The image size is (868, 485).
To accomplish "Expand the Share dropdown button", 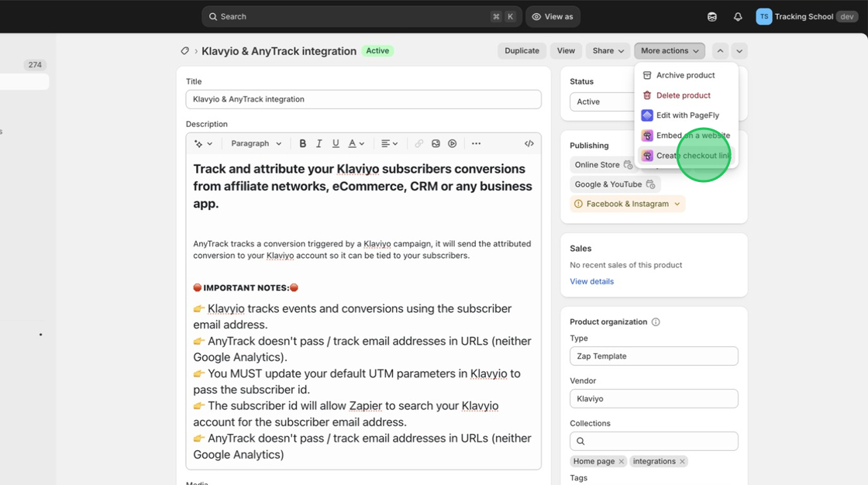I will (x=608, y=51).
